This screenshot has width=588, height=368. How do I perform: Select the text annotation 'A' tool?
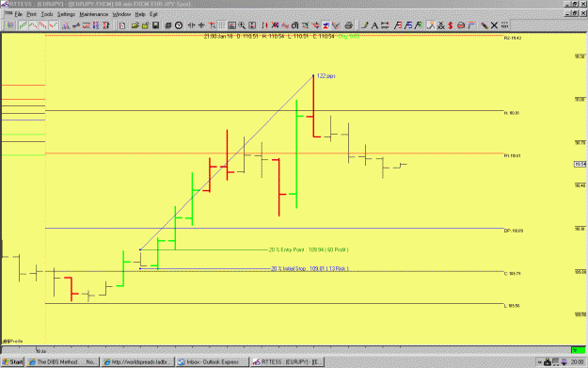(x=374, y=25)
